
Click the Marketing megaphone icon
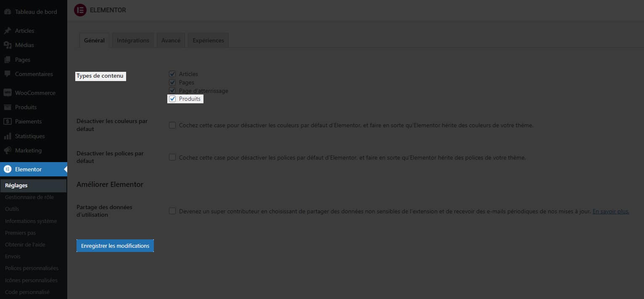pyautogui.click(x=7, y=150)
